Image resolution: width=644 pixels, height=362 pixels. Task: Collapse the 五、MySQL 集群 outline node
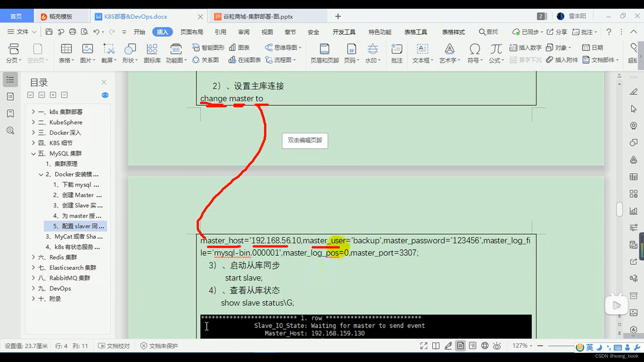click(x=33, y=154)
